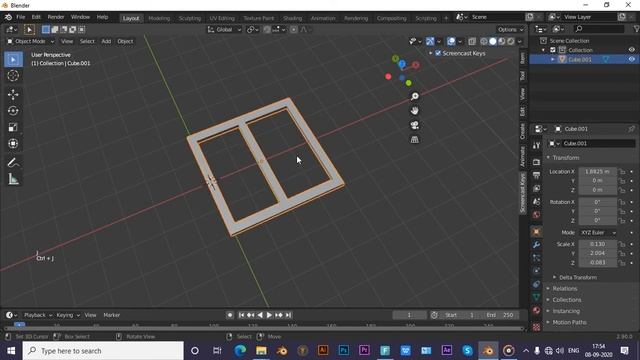Jump to the timeline end frame

[x=289, y=315]
